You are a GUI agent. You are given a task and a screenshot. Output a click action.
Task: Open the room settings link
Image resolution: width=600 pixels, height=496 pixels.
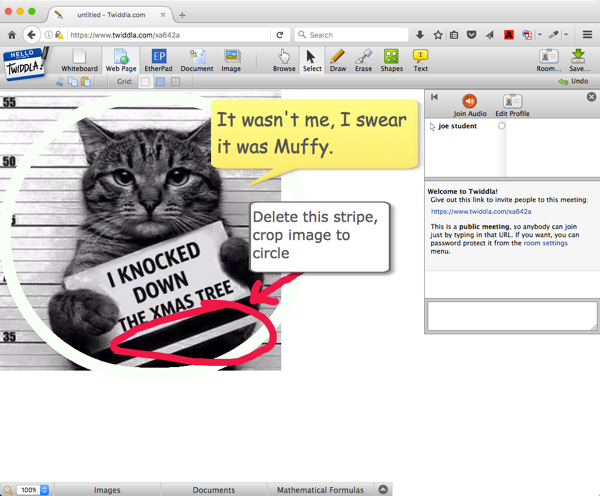(x=545, y=243)
